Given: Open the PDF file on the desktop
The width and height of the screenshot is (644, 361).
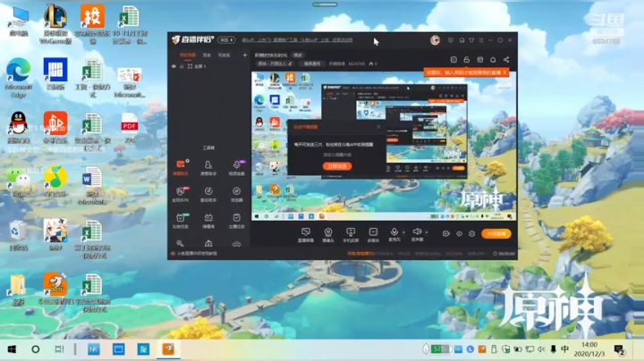Looking at the screenshot, I should point(130,128).
